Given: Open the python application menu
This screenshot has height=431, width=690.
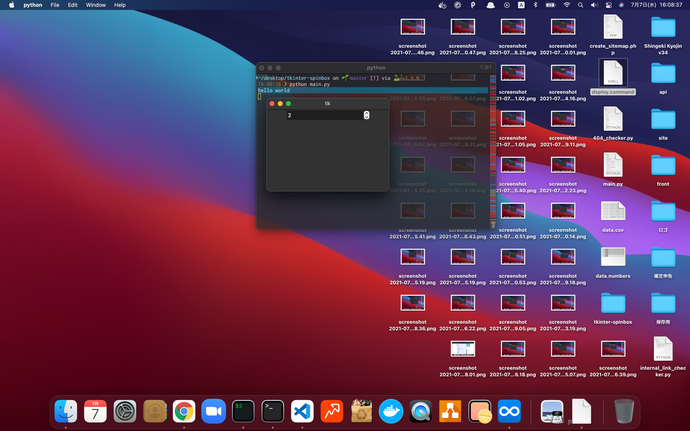Looking at the screenshot, I should click(x=33, y=5).
